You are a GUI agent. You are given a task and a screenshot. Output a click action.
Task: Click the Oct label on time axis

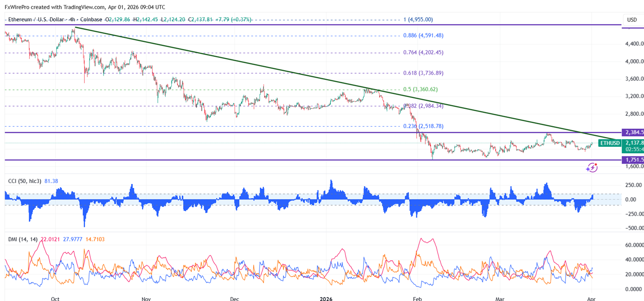(55, 299)
